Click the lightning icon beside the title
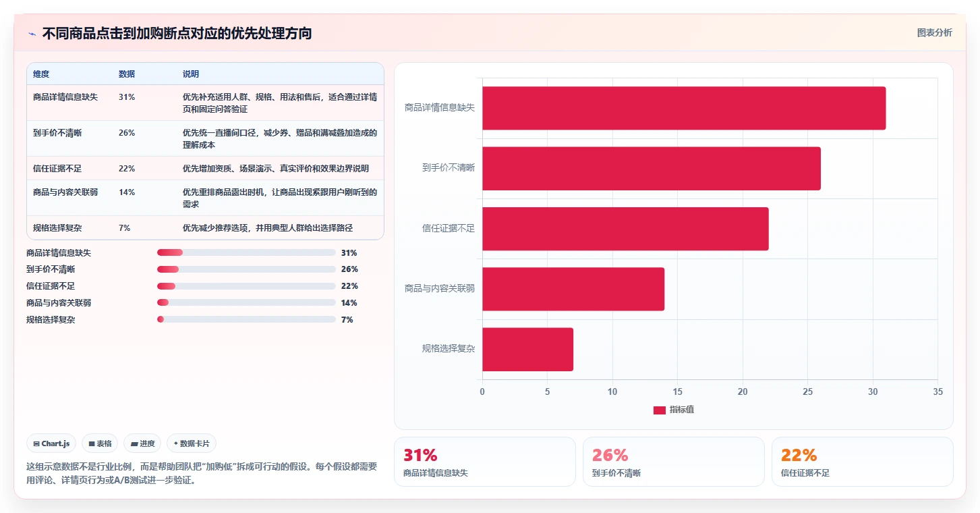 pyautogui.click(x=32, y=34)
